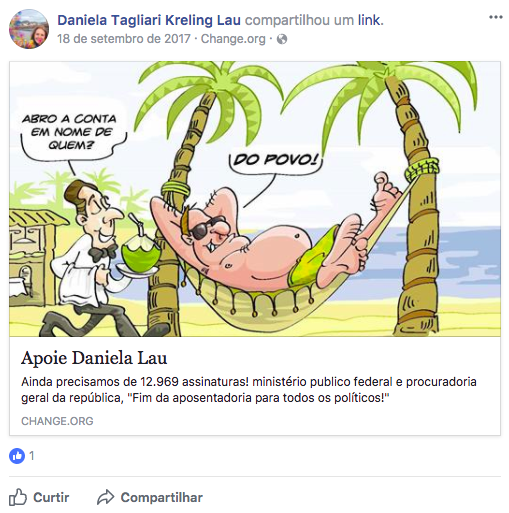The width and height of the screenshot is (509, 513).
Task: Click the globe public privacy icon
Action: [x=282, y=39]
